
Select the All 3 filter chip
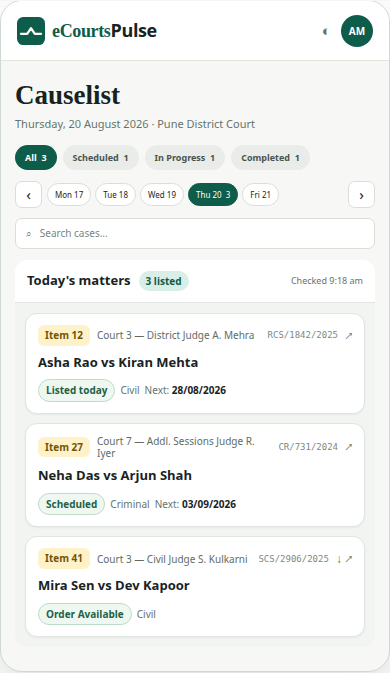(36, 158)
